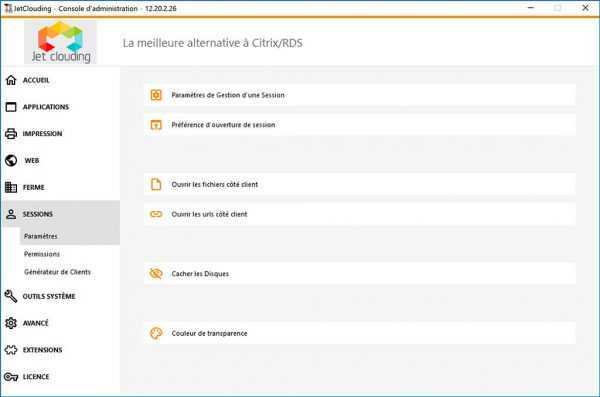Click the Outils Système wrench icon
The height and width of the screenshot is (397, 600).
point(11,296)
